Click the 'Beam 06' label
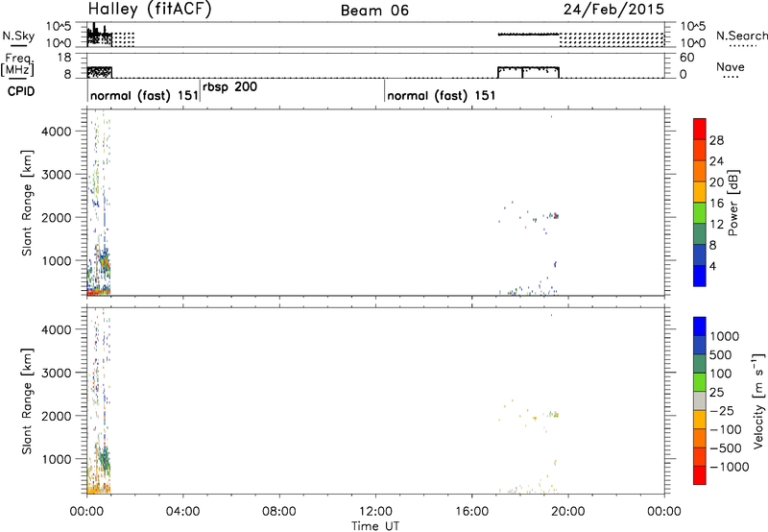Image resolution: width=768 pixels, height=532 pixels. (374, 11)
